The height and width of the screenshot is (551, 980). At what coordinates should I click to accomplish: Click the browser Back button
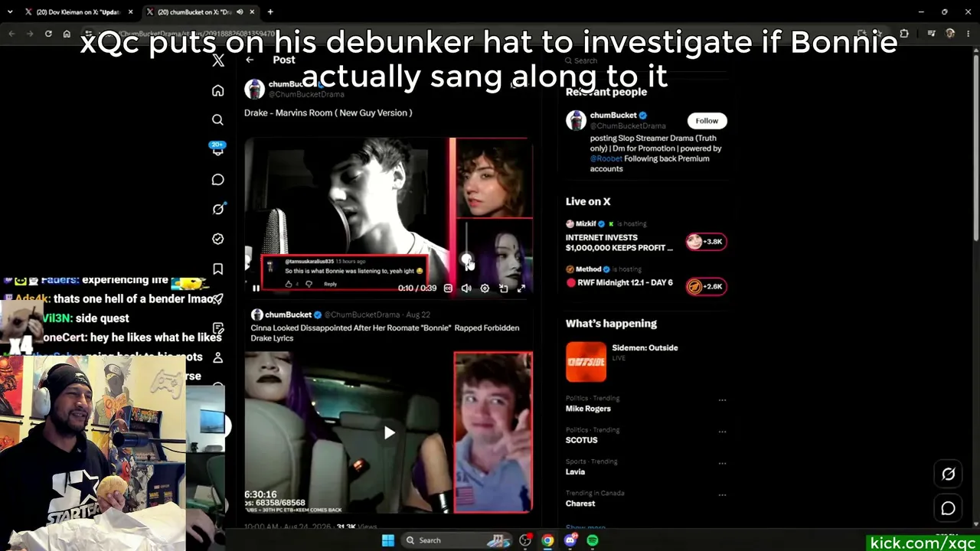11,34
